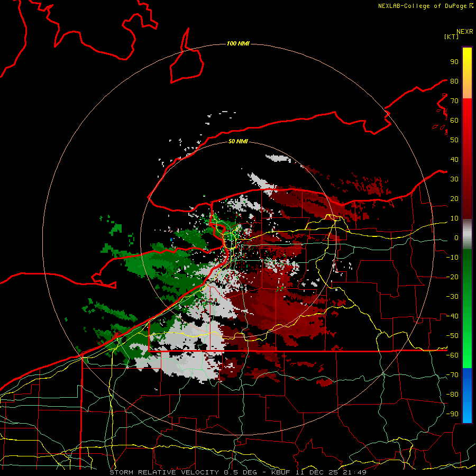
Task: Select the [KT] units label
Action: 452,36
